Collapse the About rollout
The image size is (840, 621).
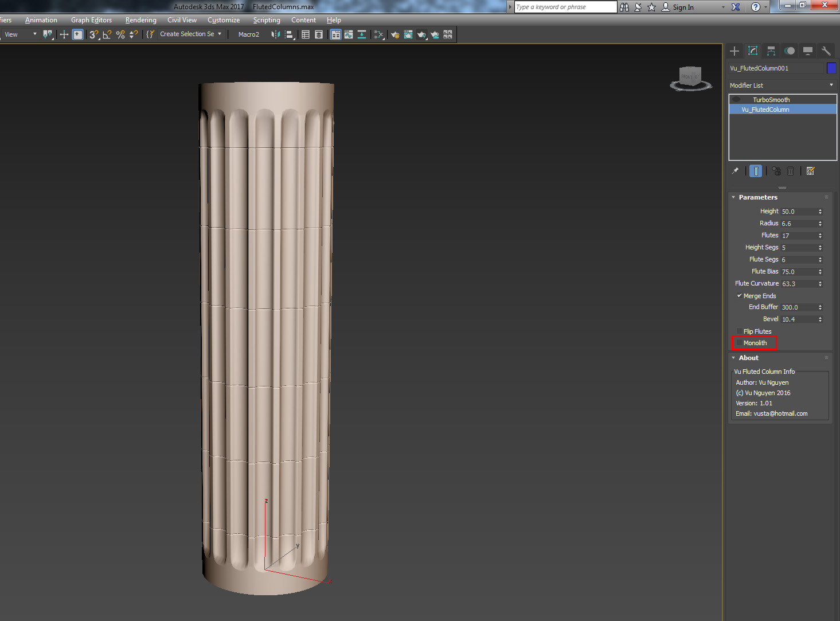pos(733,357)
